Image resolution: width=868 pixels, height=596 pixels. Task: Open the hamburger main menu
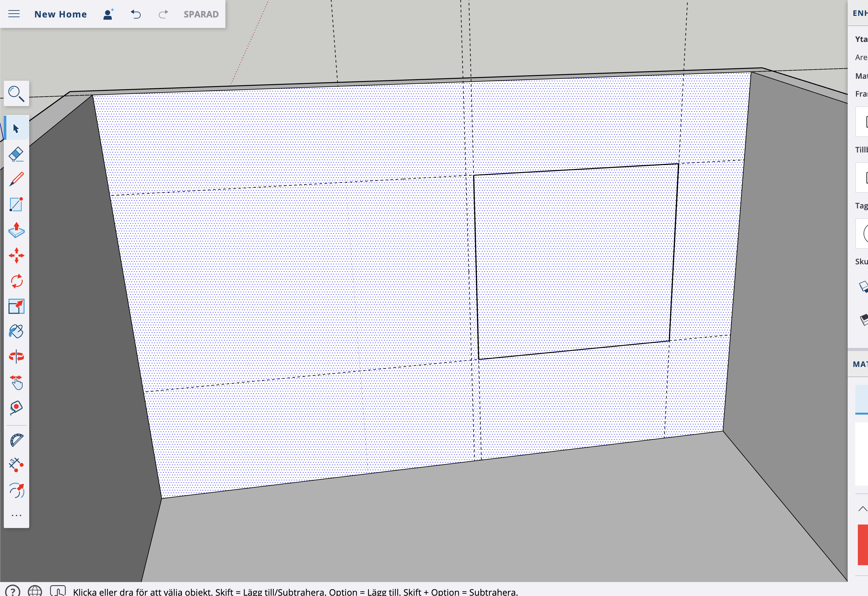tap(14, 14)
